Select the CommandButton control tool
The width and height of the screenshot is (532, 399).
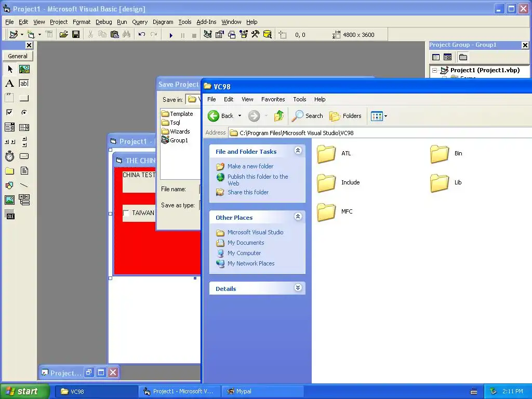(24, 98)
